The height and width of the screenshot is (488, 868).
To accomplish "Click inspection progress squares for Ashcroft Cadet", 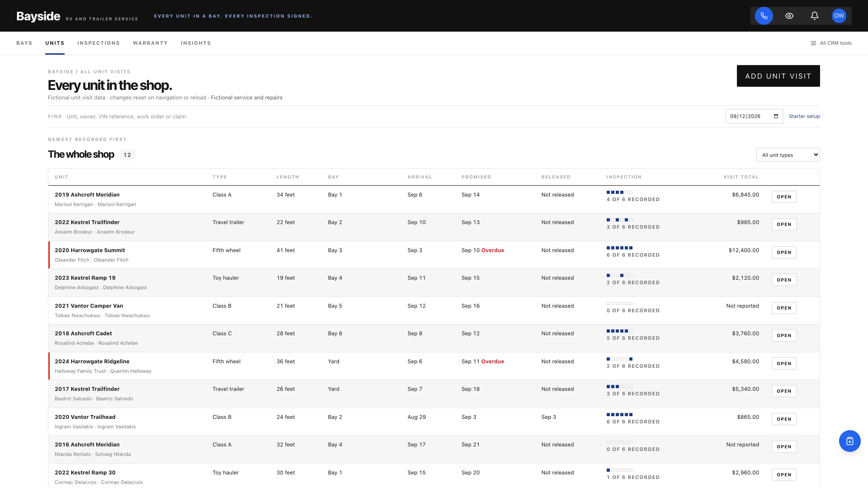I will 619,331.
